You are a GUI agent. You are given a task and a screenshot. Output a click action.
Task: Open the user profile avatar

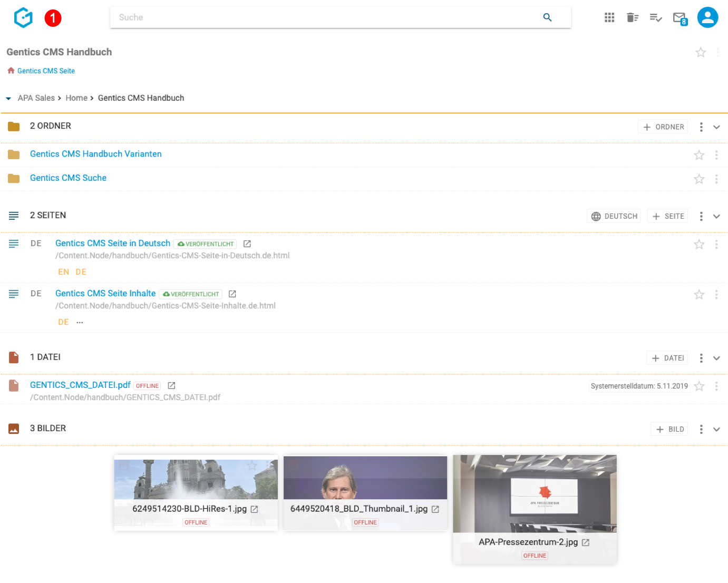coord(707,17)
